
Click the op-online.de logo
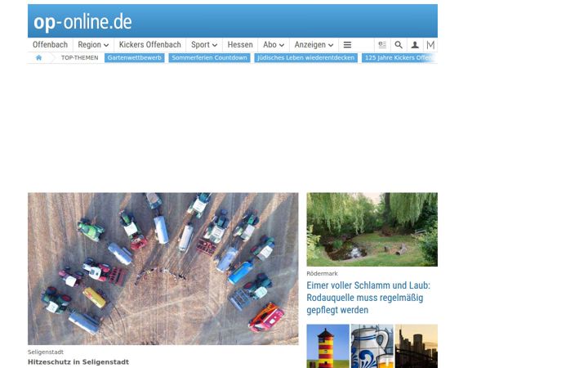82,22
